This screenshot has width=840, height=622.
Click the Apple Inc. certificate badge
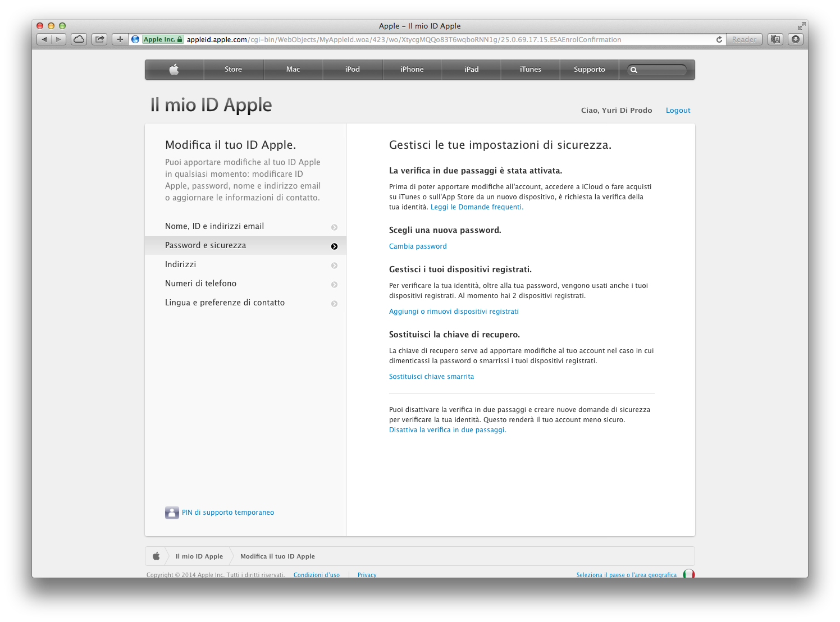[x=163, y=39]
